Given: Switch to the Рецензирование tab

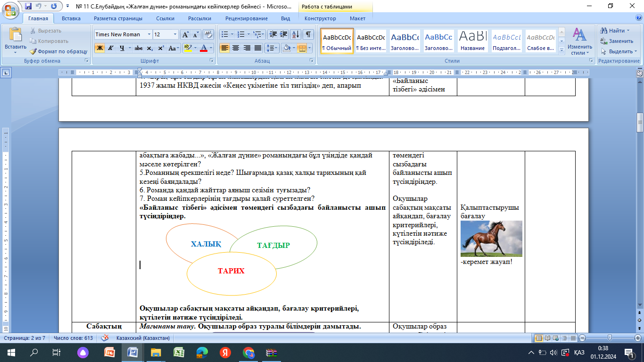Looking at the screenshot, I should 246,18.
